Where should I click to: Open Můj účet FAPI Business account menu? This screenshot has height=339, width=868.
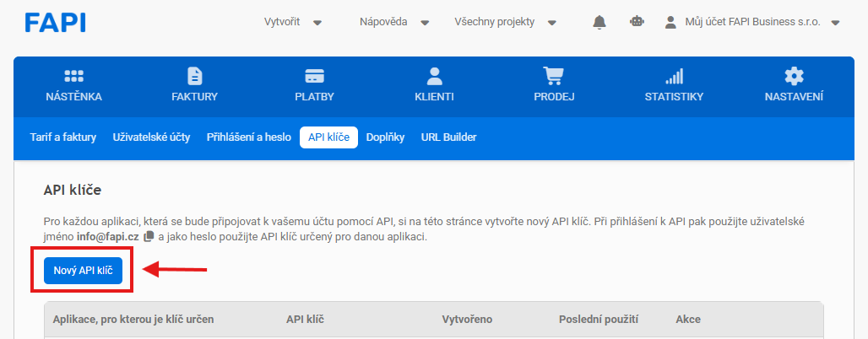pos(753,22)
